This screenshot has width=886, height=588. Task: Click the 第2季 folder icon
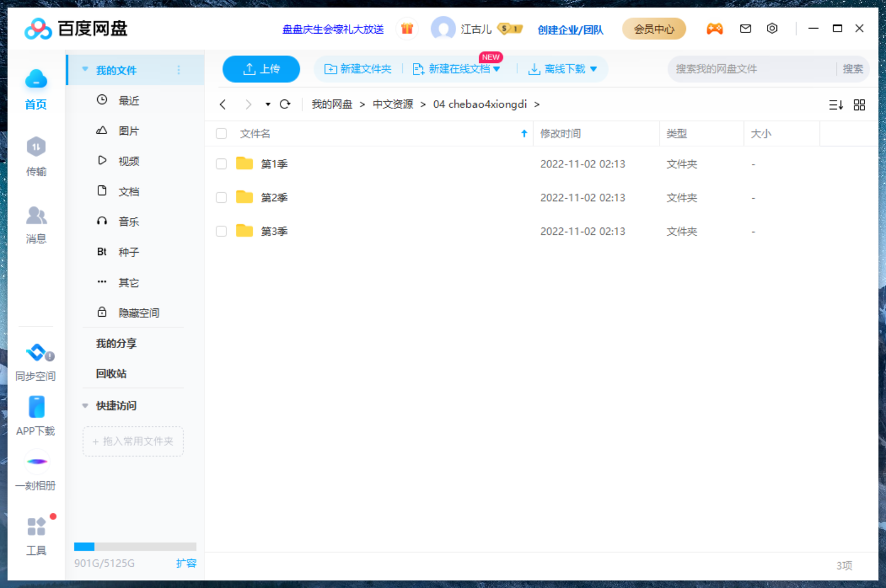click(x=244, y=197)
